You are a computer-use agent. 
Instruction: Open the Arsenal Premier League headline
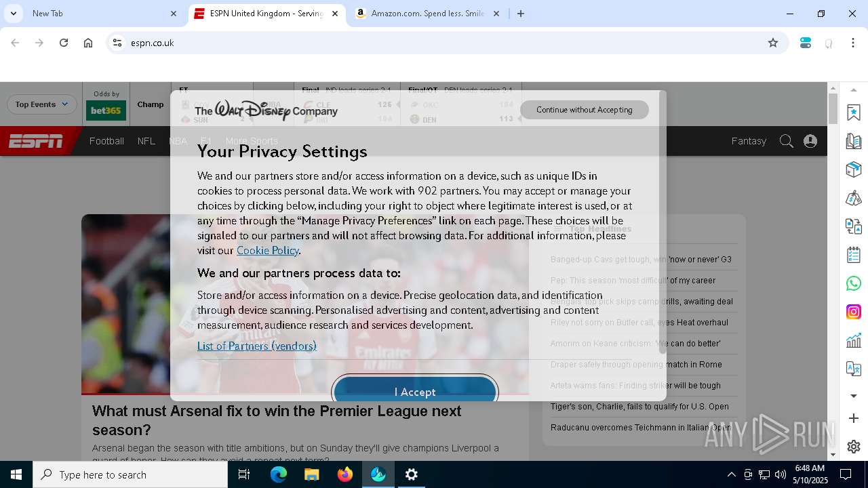point(277,420)
